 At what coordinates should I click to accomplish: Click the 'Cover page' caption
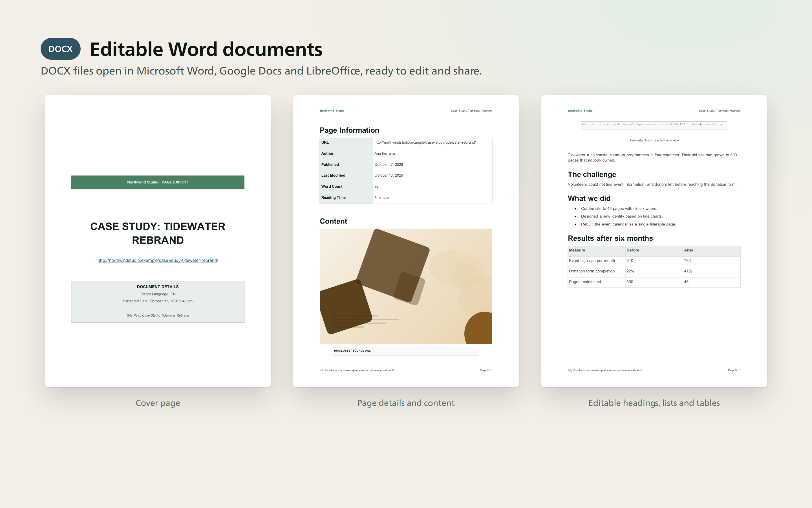coord(158,403)
